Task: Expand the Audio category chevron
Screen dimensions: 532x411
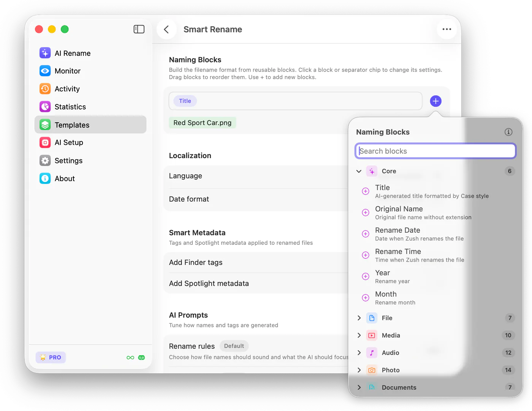Action: [x=359, y=353]
